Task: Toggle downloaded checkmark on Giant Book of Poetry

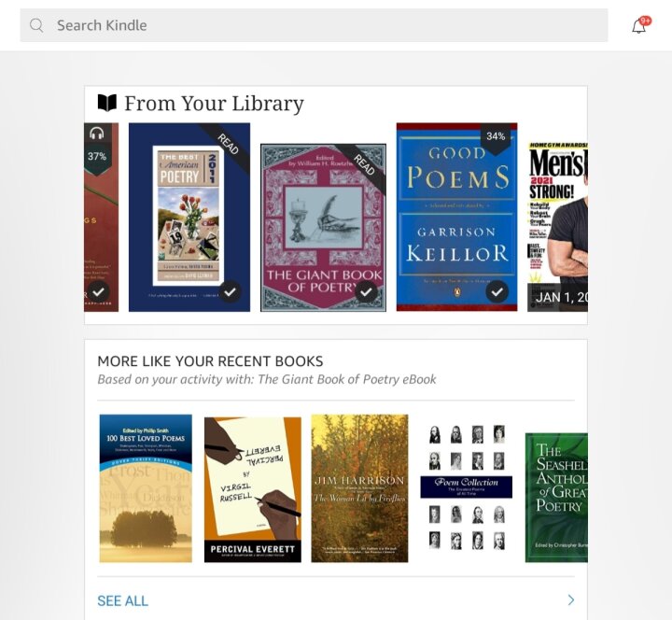Action: tap(366, 292)
